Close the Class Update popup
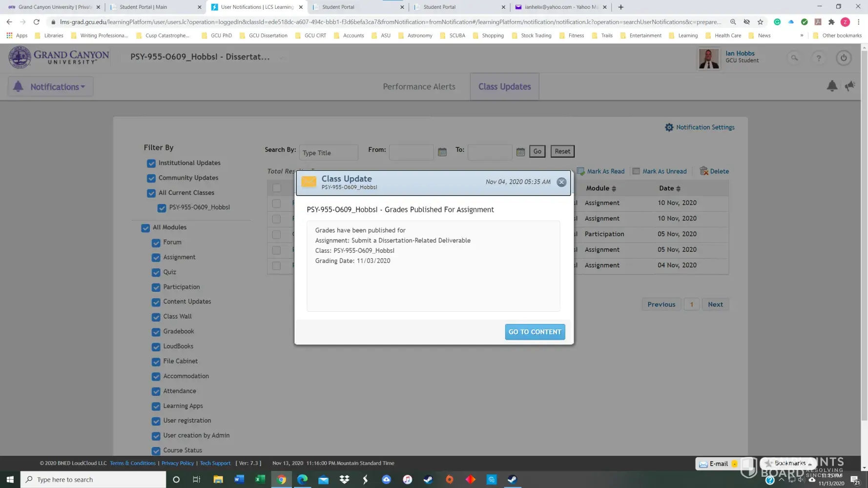Screen dimensions: 868x488 click(x=561, y=182)
